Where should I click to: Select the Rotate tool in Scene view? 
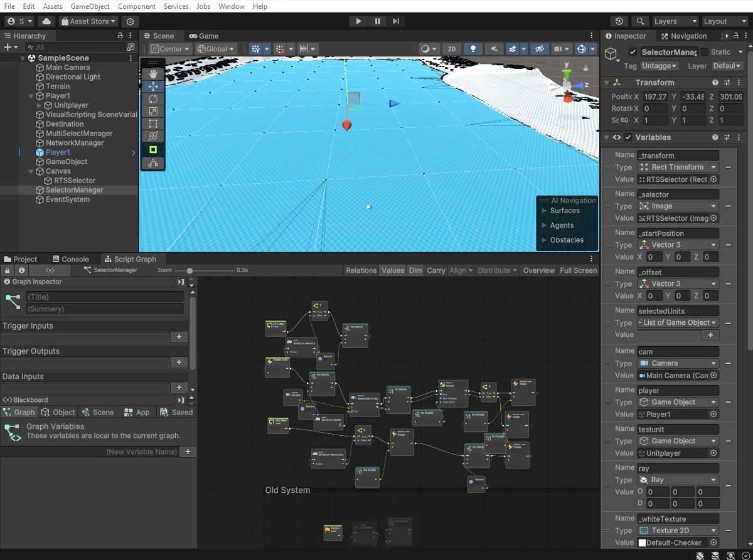pos(153,99)
